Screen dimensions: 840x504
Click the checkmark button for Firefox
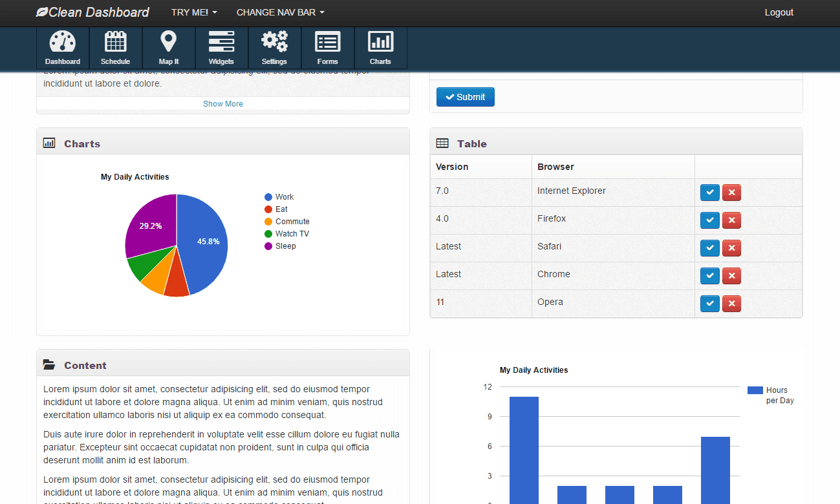(709, 220)
